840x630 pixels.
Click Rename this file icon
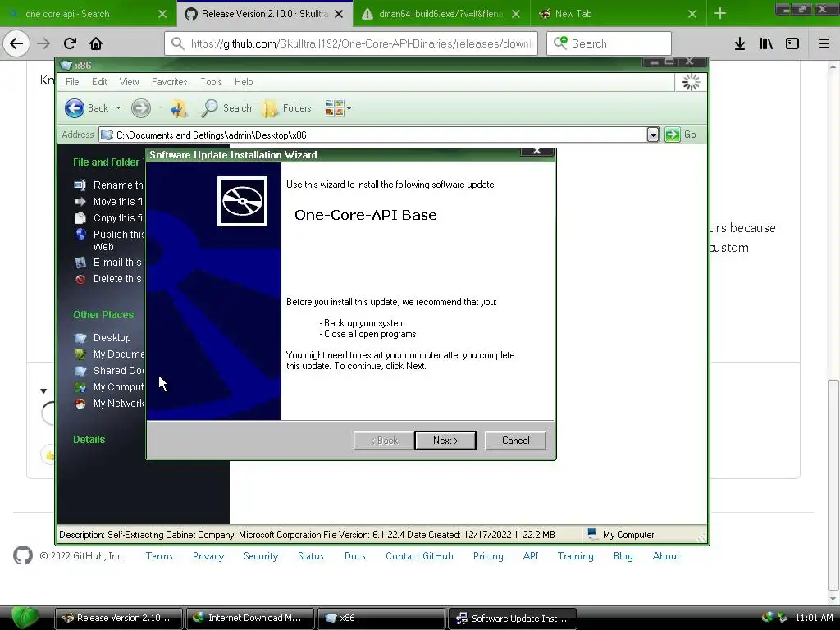(80, 185)
